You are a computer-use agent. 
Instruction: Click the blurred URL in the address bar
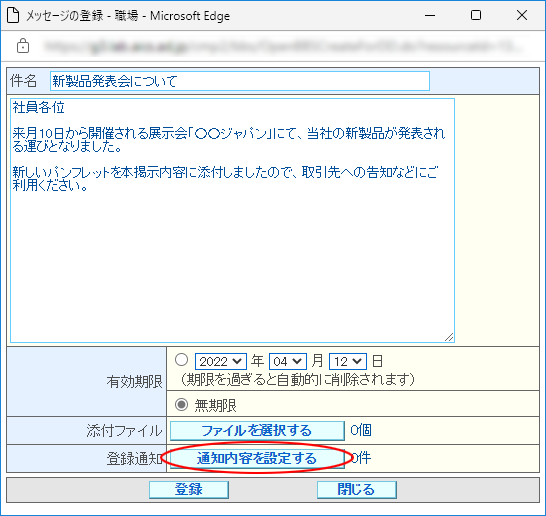(x=282, y=46)
